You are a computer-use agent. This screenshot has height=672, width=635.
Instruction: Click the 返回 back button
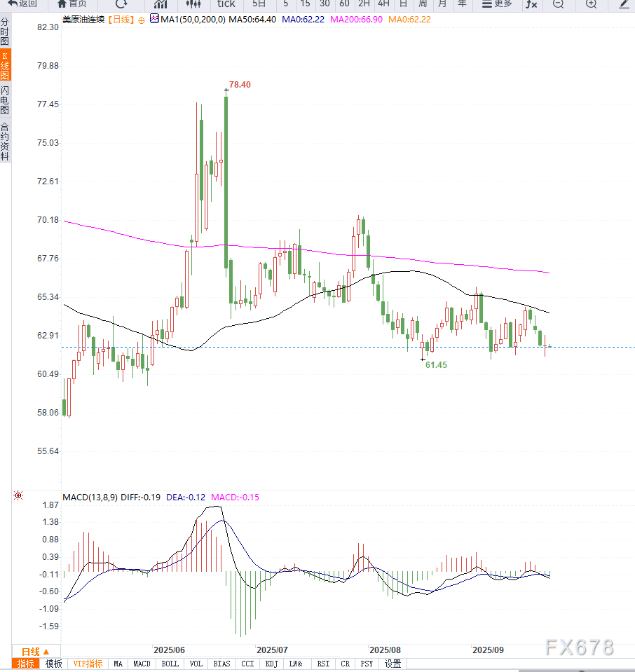tap(22, 4)
